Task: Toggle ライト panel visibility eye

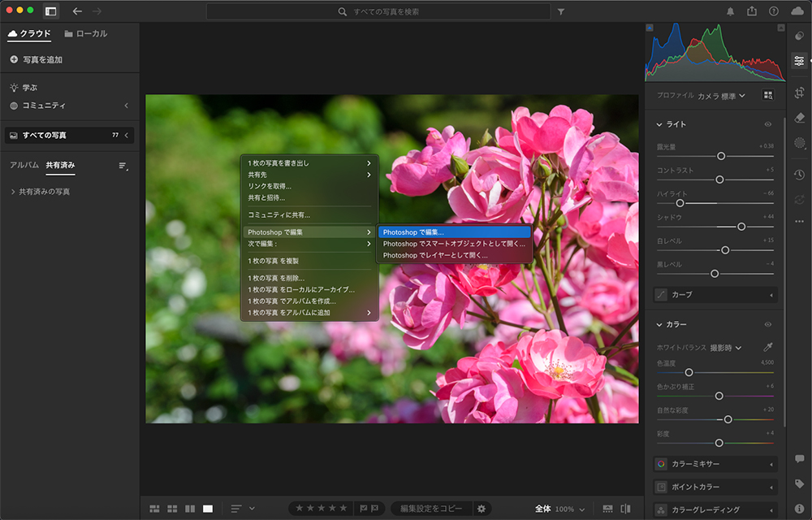Action: click(x=767, y=124)
